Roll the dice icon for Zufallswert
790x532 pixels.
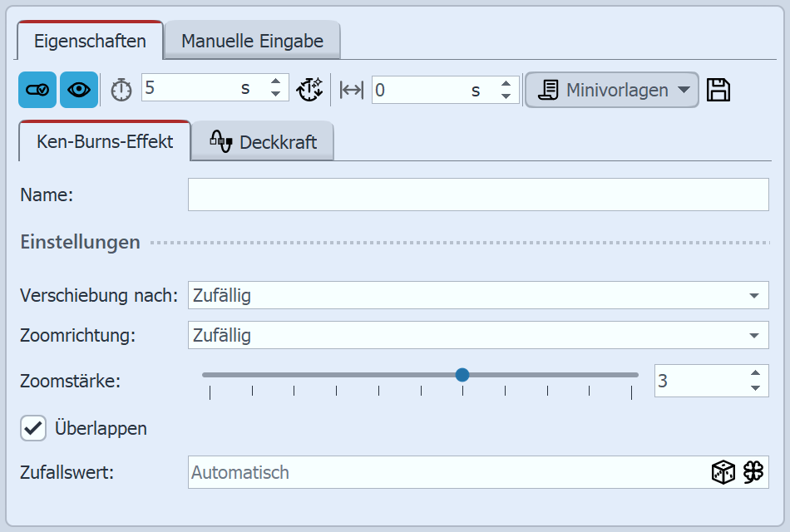pos(723,473)
